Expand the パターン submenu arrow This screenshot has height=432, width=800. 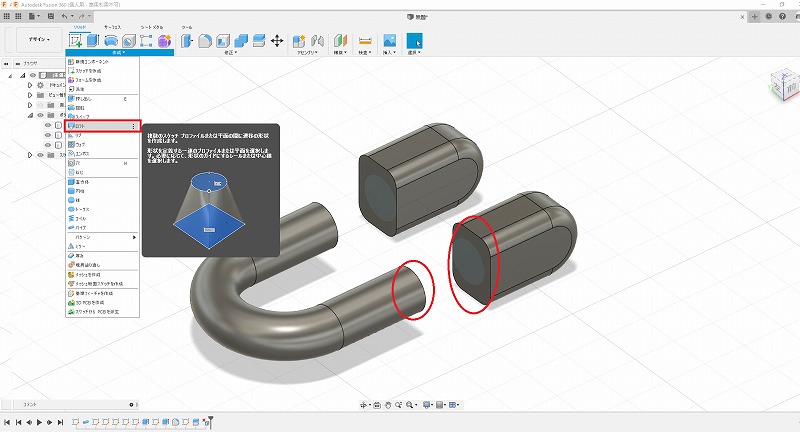coord(135,236)
